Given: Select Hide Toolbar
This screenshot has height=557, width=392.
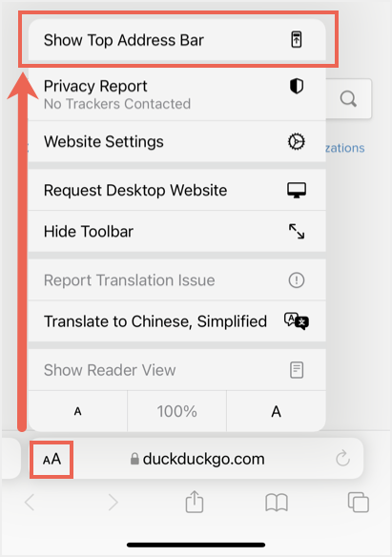Looking at the screenshot, I should point(176,231).
